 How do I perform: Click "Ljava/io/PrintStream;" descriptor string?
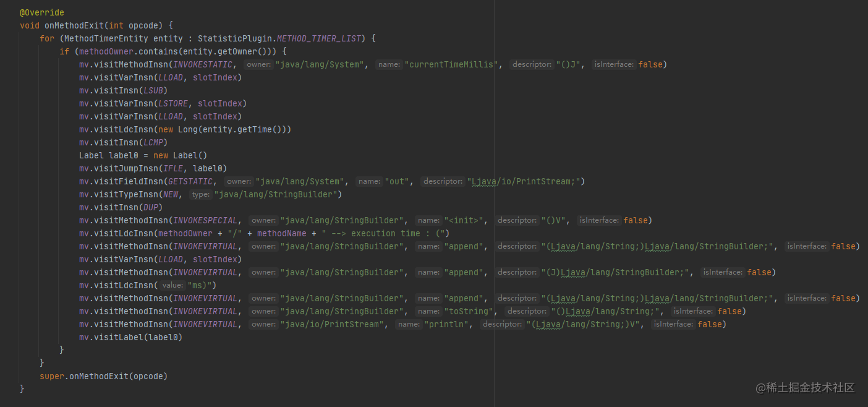click(x=524, y=181)
